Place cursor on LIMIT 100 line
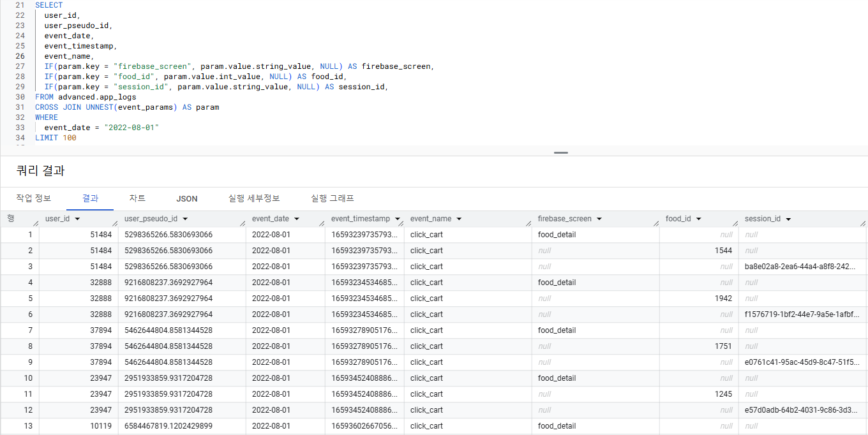Screen dimensions: 868x435 [56, 138]
